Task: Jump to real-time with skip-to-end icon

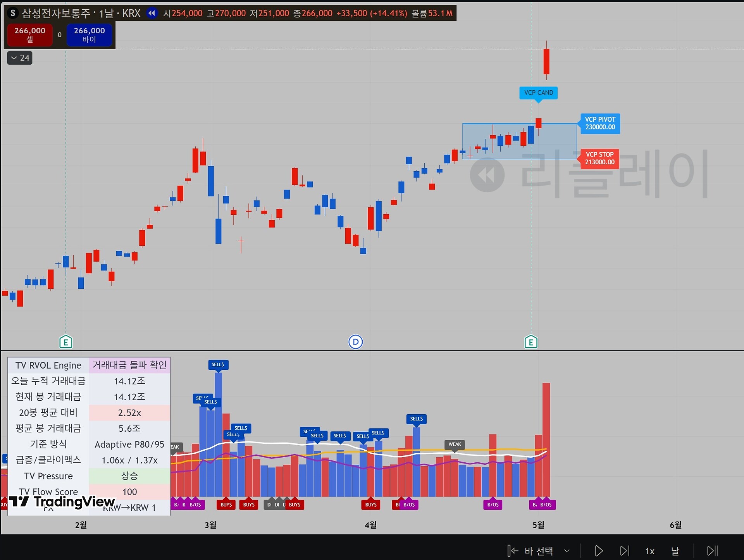Action: [712, 551]
